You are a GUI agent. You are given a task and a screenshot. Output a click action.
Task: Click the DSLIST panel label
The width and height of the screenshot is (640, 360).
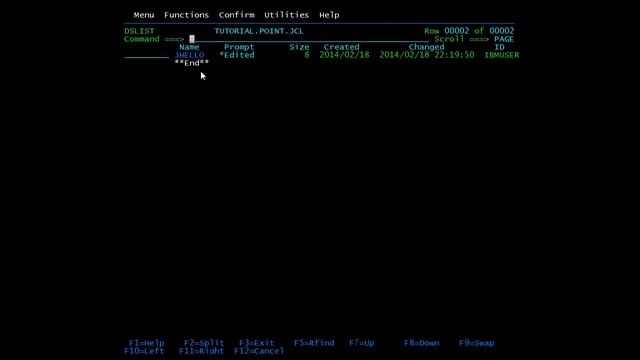pyautogui.click(x=139, y=31)
